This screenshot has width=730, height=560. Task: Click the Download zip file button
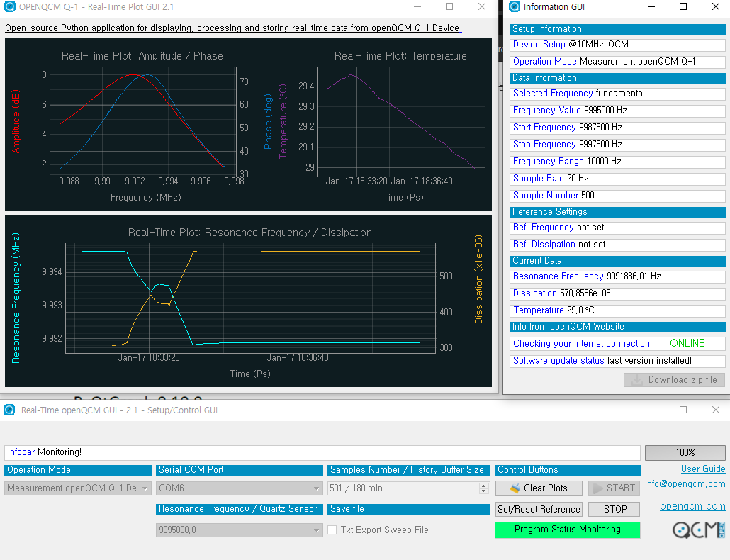[674, 380]
